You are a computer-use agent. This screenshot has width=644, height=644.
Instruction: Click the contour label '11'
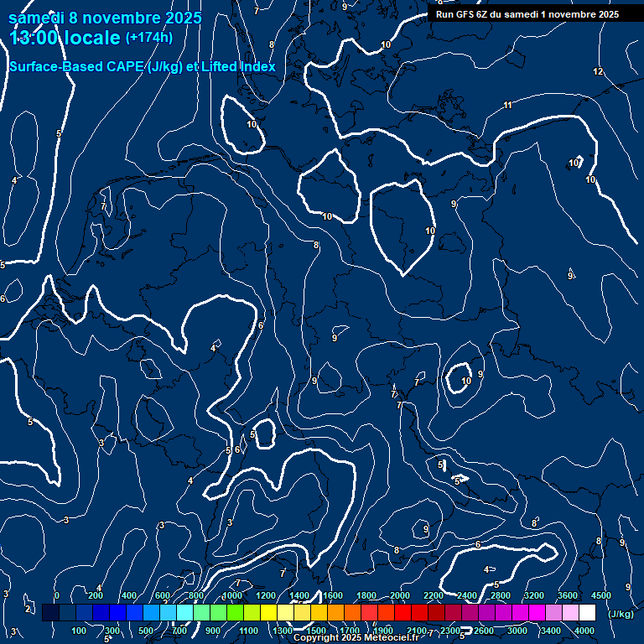click(x=507, y=105)
